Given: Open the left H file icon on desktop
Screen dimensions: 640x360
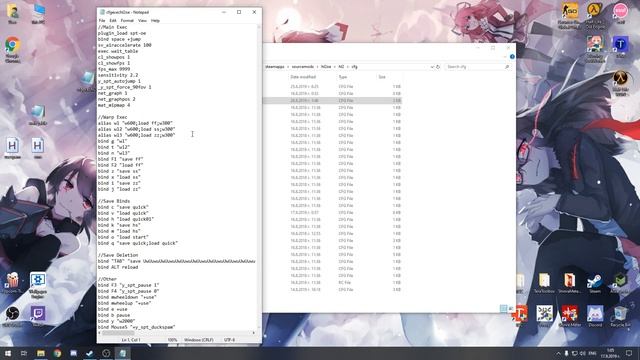Looking at the screenshot, I should [13, 147].
